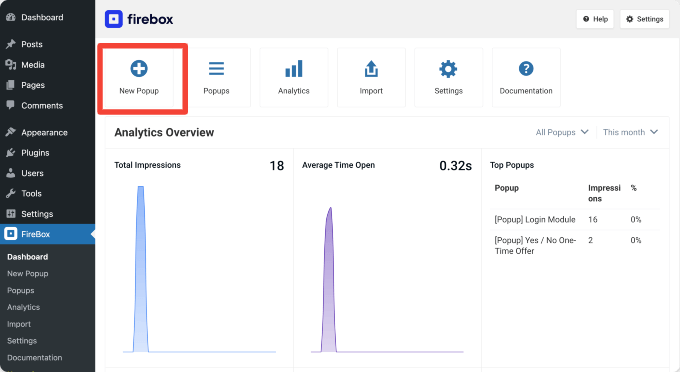This screenshot has width=680, height=372.
Task: Click the Popup column header
Action: 507,188
